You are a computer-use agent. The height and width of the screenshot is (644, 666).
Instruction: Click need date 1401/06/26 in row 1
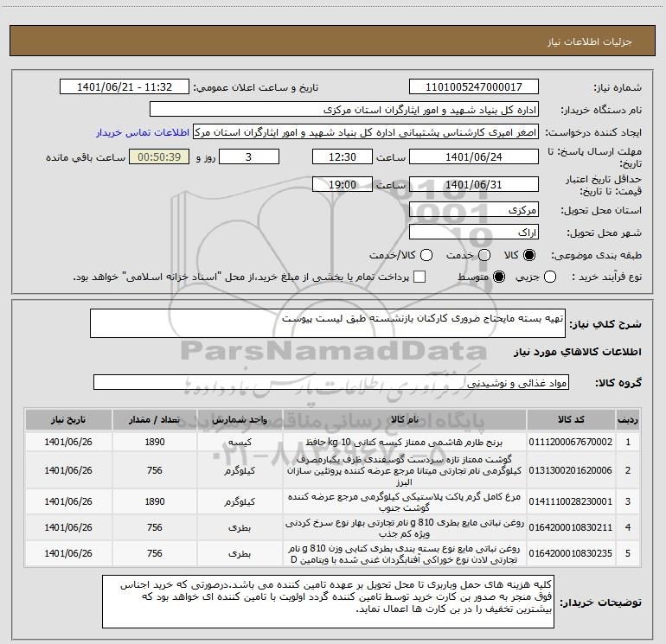pyautogui.click(x=68, y=442)
